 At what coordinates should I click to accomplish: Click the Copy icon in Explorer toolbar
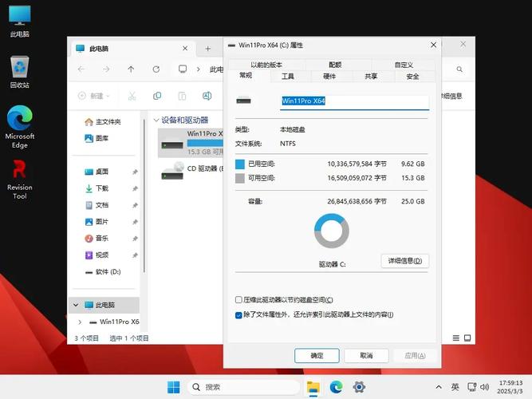tap(157, 96)
